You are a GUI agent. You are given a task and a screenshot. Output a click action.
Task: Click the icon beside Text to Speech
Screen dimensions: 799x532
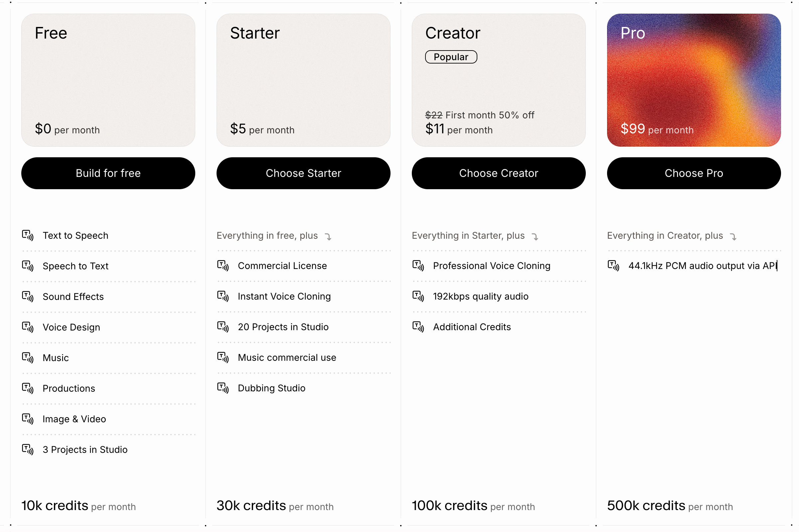click(x=28, y=235)
